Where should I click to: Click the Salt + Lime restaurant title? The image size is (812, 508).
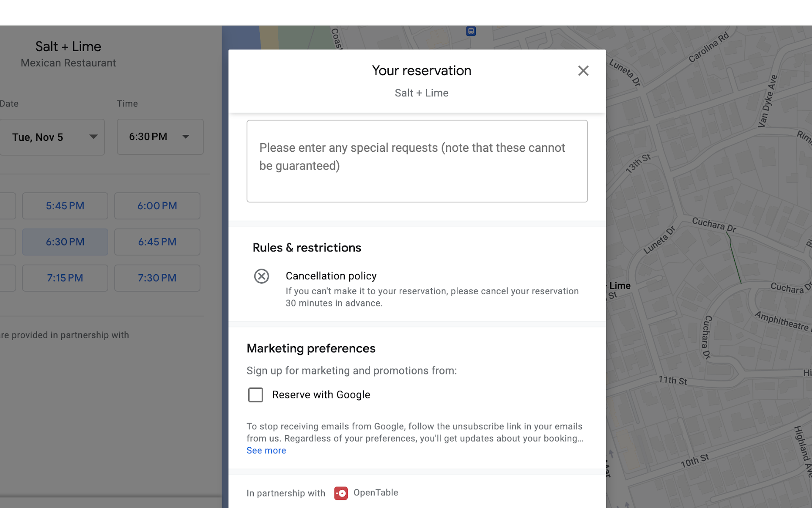68,46
